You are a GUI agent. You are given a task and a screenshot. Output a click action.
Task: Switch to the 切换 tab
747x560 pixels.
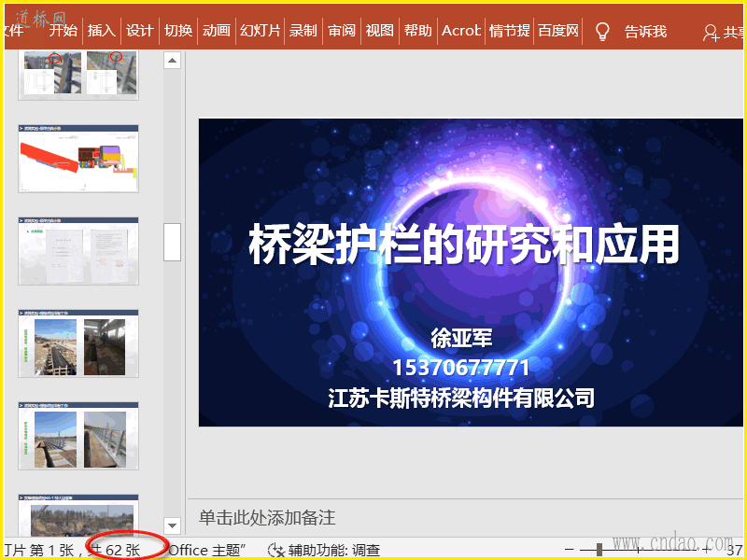(x=178, y=31)
